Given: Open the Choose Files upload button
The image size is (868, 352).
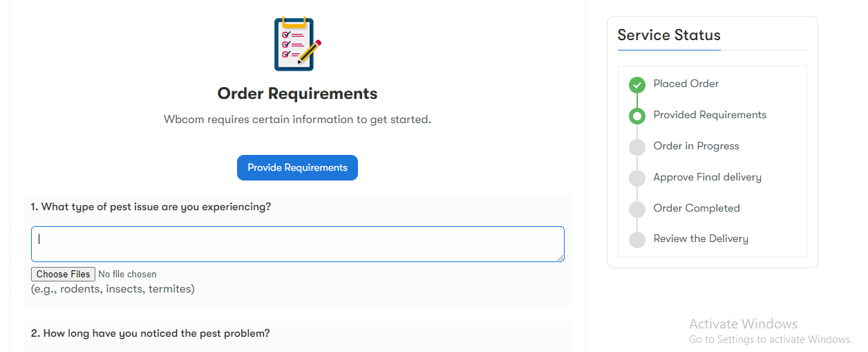Looking at the screenshot, I should pyautogui.click(x=63, y=275).
